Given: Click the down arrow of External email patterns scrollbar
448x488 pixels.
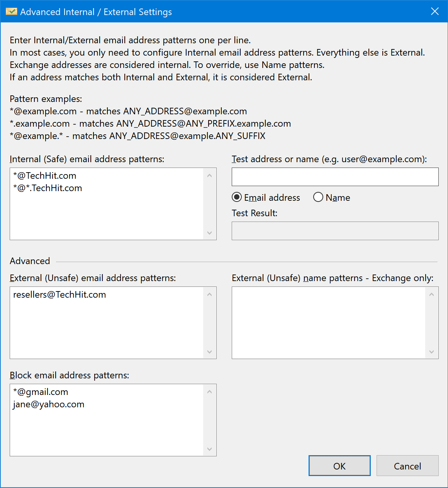Looking at the screenshot, I should point(210,352).
